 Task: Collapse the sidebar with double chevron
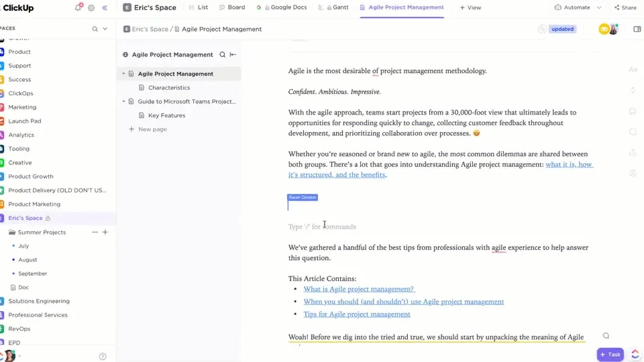pyautogui.click(x=105, y=8)
